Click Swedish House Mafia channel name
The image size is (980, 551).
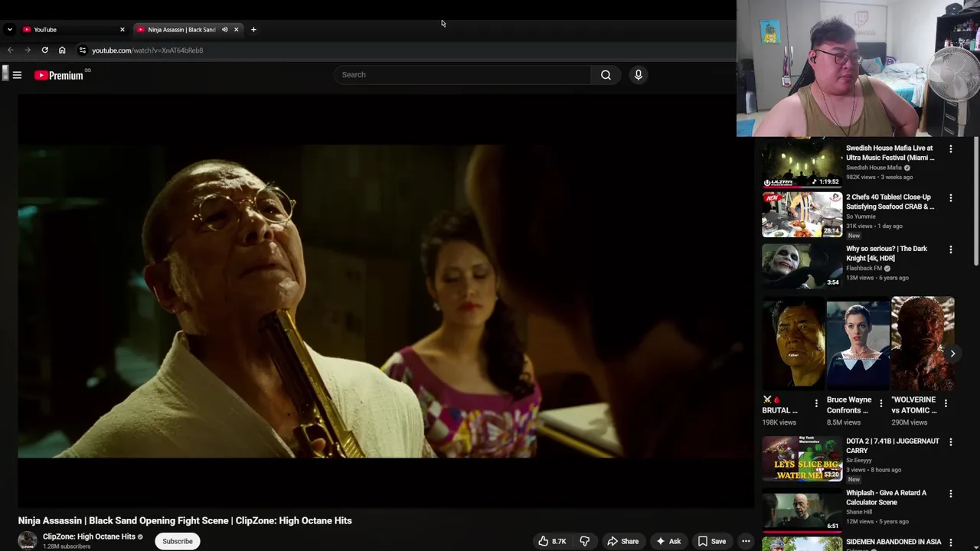point(874,168)
